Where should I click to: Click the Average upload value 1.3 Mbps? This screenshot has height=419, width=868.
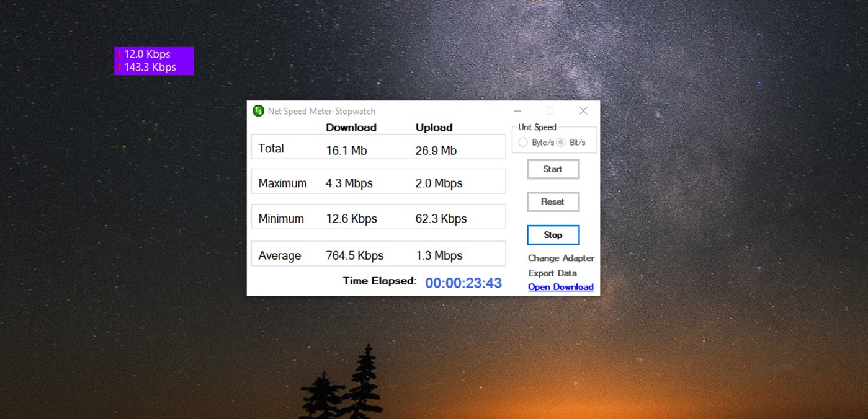[440, 255]
